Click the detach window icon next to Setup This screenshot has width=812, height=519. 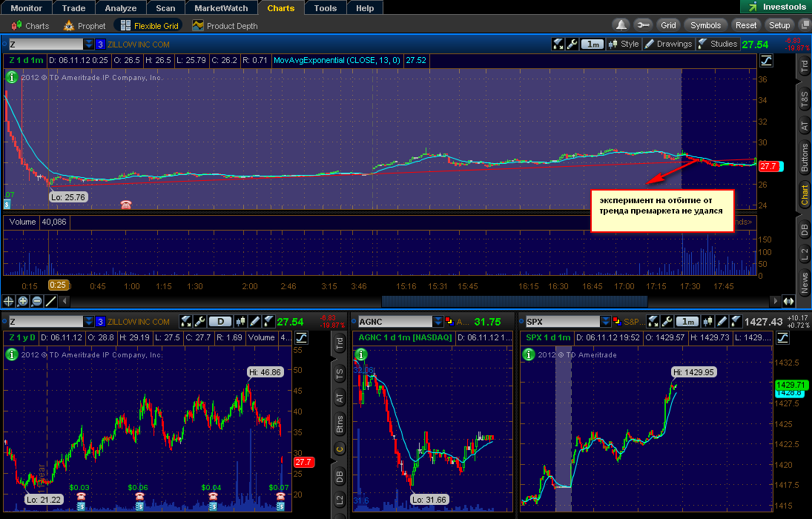[x=805, y=25]
